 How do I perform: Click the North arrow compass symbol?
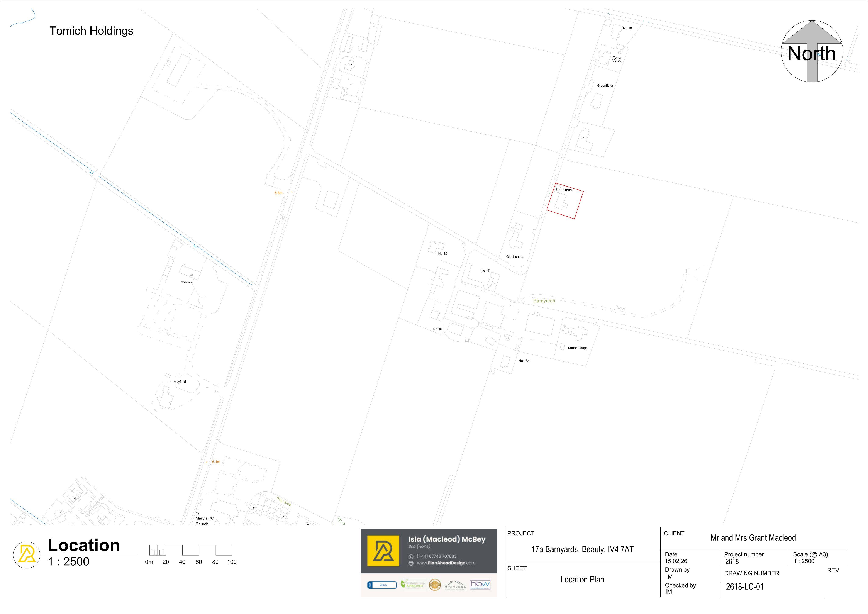pos(812,51)
